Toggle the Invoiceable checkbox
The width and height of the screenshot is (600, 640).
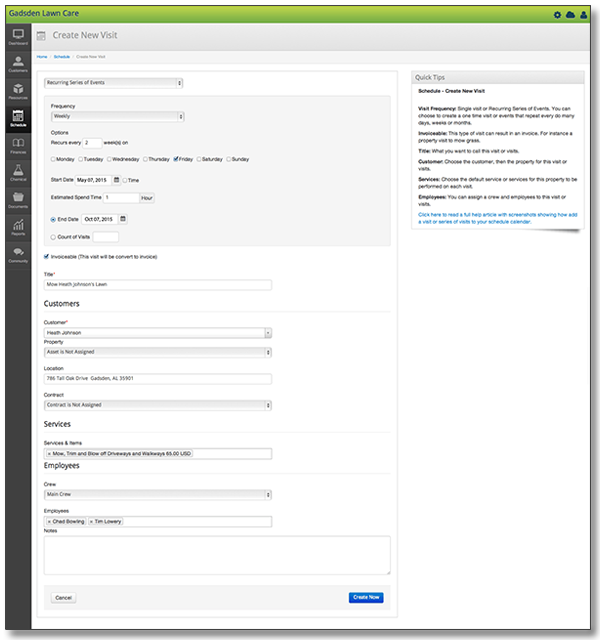click(47, 257)
